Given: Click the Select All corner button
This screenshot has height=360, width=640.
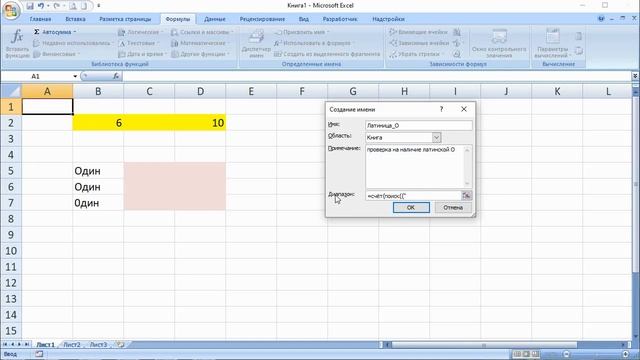Looking at the screenshot, I should click(11, 91).
